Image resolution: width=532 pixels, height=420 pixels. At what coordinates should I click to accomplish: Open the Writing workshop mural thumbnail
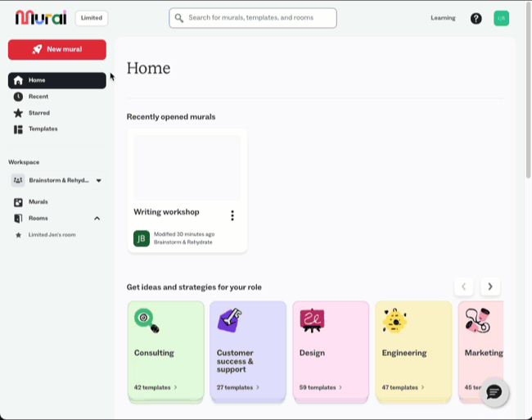click(x=187, y=168)
